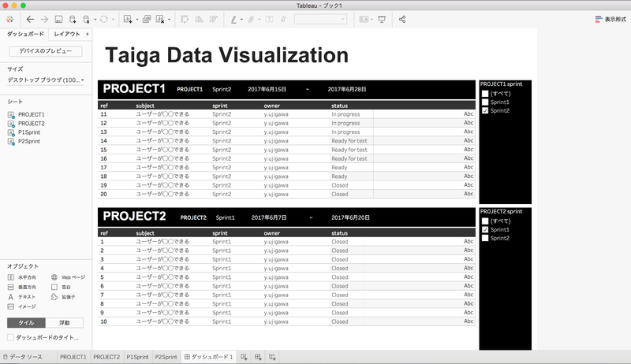This screenshot has width=631, height=364.
Task: Expand the new worksheet dropdown arrow
Action: 136,19
